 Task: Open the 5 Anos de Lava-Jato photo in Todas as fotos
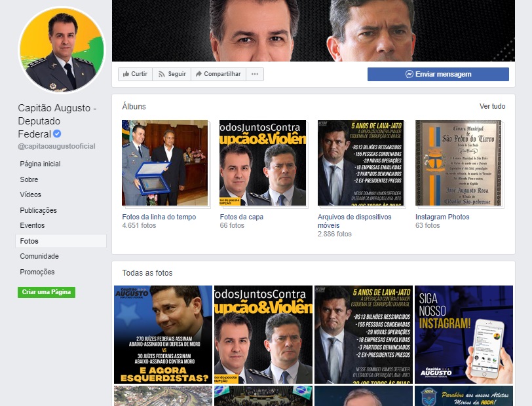pos(364,335)
